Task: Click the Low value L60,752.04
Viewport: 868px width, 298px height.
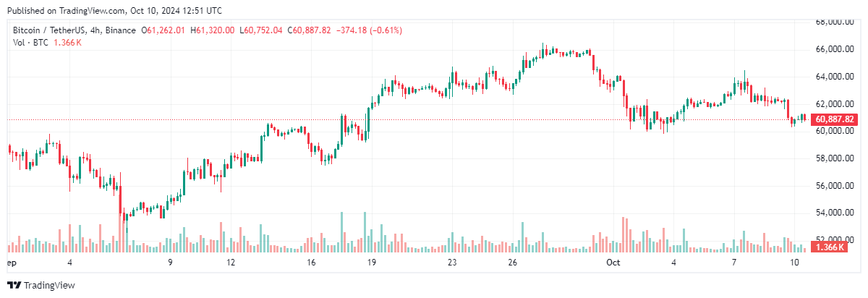Action: (x=261, y=30)
